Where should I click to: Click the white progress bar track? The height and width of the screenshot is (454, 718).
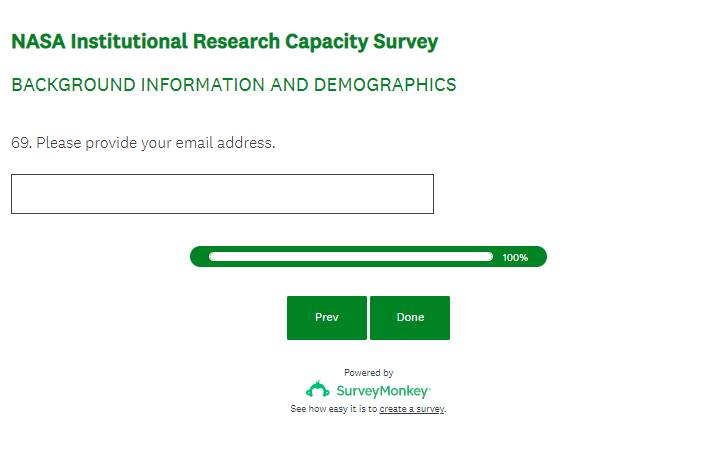(x=350, y=257)
